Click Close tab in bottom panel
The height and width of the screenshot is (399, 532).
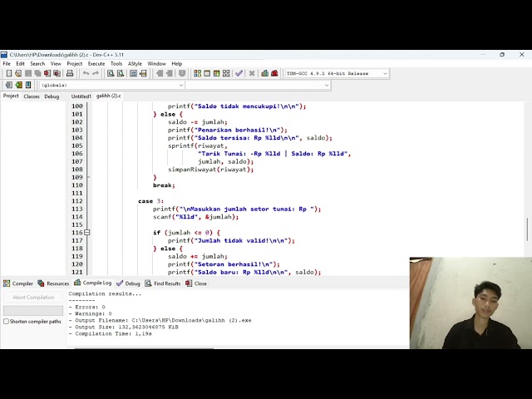coord(196,283)
